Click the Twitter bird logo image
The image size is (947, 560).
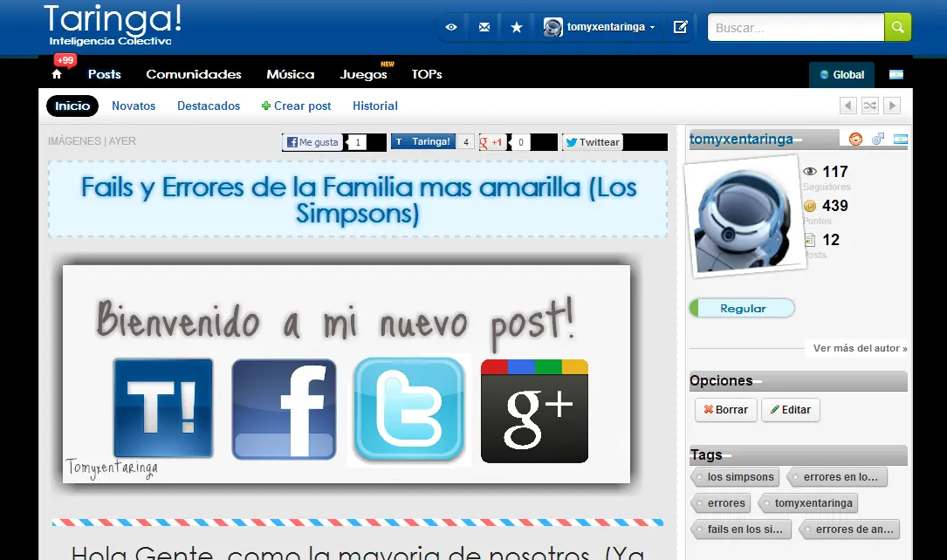click(408, 410)
